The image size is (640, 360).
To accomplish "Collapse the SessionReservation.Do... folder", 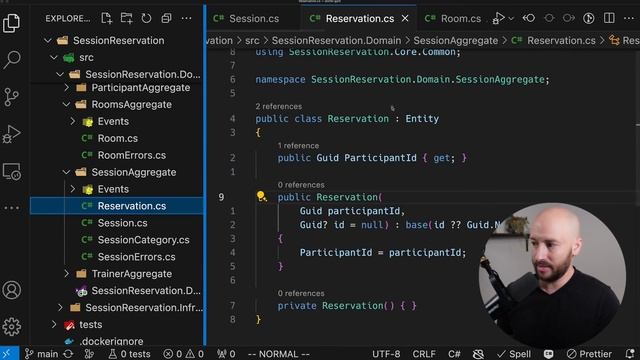I will [x=60, y=74].
